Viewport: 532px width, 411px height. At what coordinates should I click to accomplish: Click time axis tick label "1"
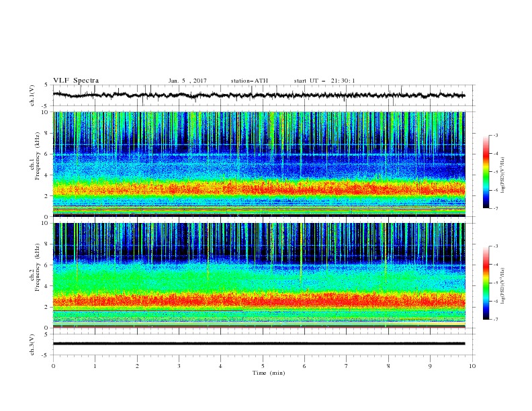coord(95,366)
